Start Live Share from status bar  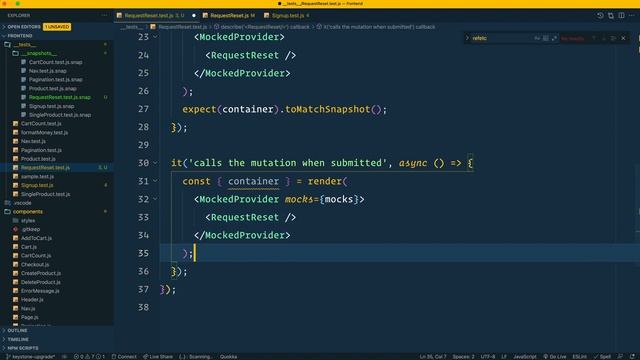158,357
